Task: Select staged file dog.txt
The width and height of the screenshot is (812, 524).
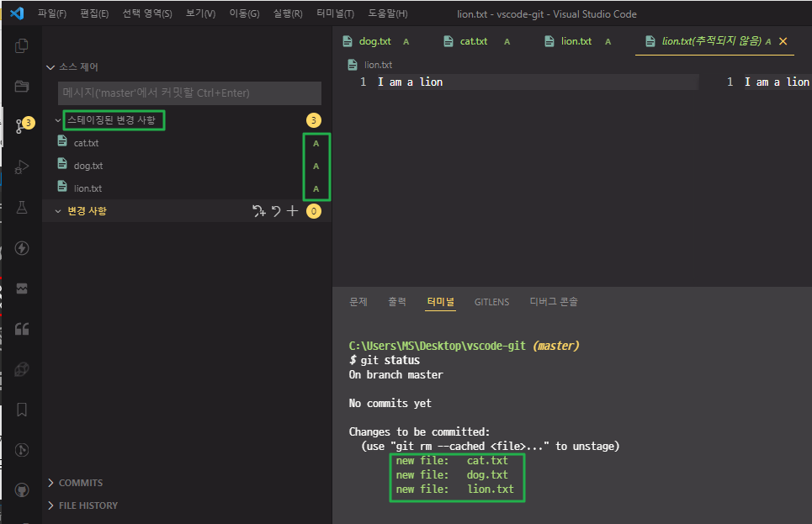Action: pyautogui.click(x=187, y=166)
